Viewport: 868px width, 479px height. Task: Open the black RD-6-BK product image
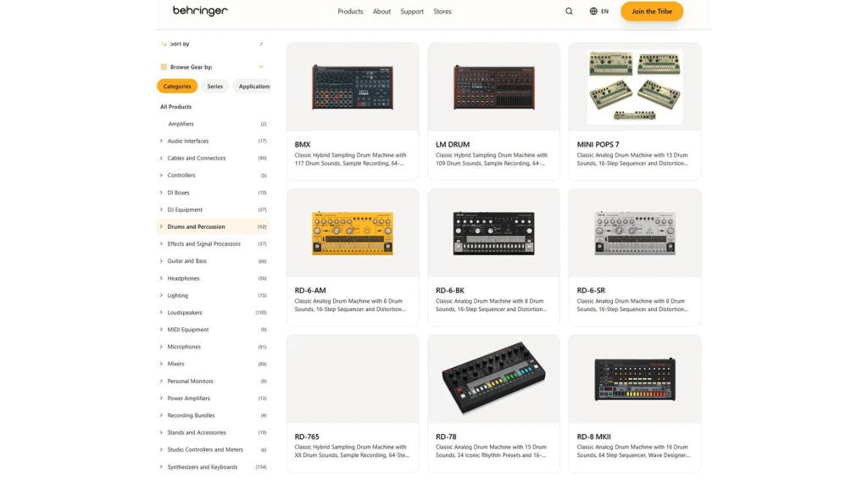click(x=494, y=233)
